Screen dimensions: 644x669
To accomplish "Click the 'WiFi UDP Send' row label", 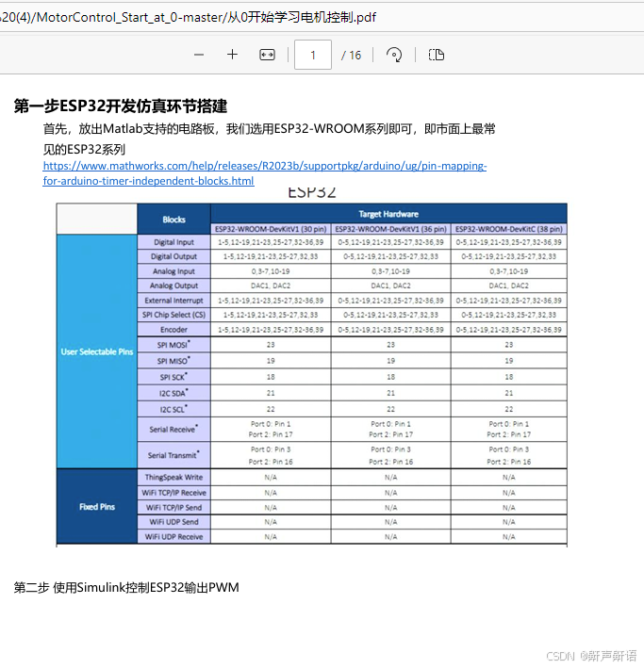I will [173, 522].
